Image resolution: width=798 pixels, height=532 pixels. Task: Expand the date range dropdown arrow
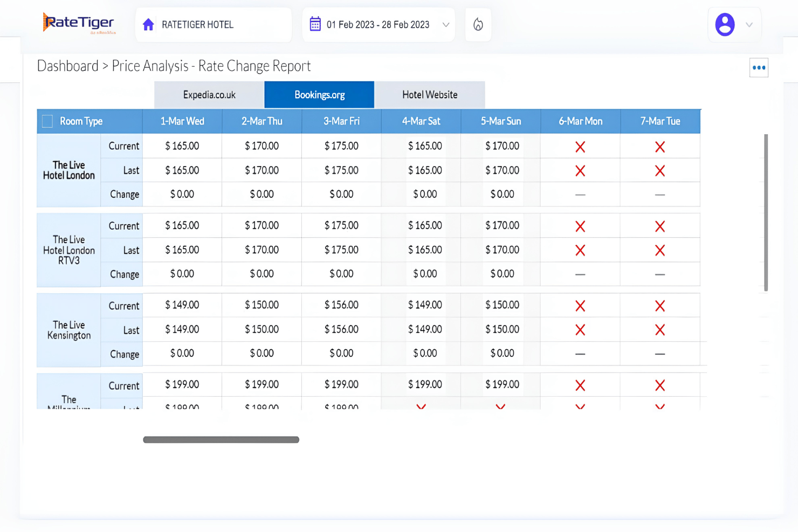pyautogui.click(x=446, y=25)
